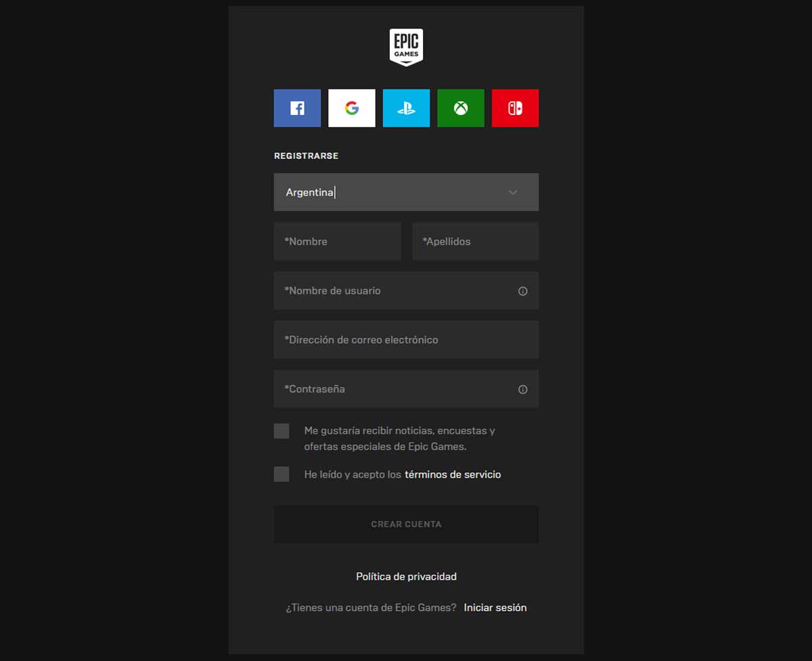Go to Iniciar sesión link
Viewport: 812px width, 661px height.
point(495,608)
